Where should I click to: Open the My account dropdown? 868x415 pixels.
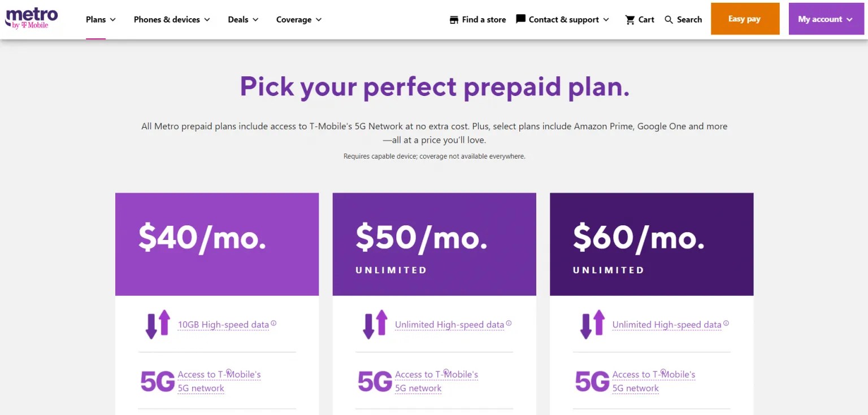826,19
